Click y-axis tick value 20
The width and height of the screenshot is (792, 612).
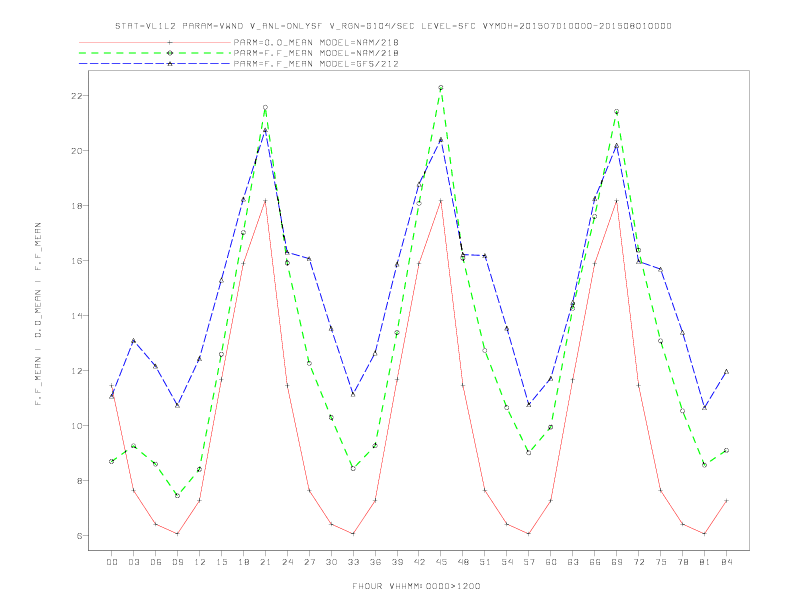coord(77,150)
